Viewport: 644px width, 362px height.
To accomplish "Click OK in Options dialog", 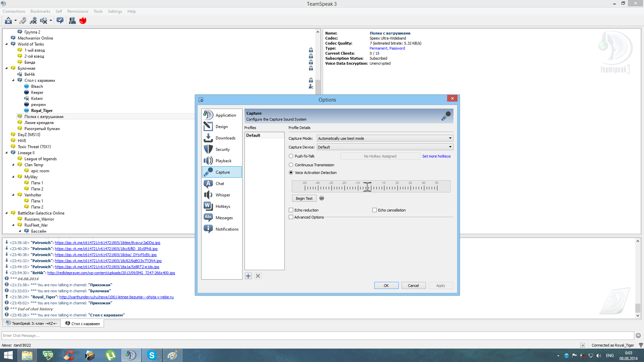I will pyautogui.click(x=386, y=286).
